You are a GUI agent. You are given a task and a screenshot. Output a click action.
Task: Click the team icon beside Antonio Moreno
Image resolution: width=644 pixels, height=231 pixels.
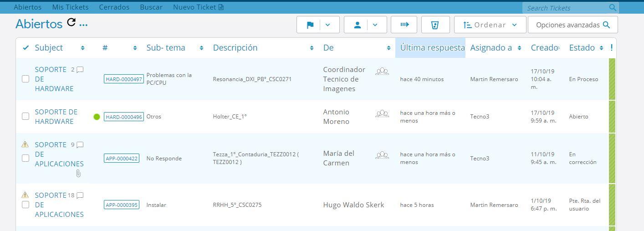382,113
